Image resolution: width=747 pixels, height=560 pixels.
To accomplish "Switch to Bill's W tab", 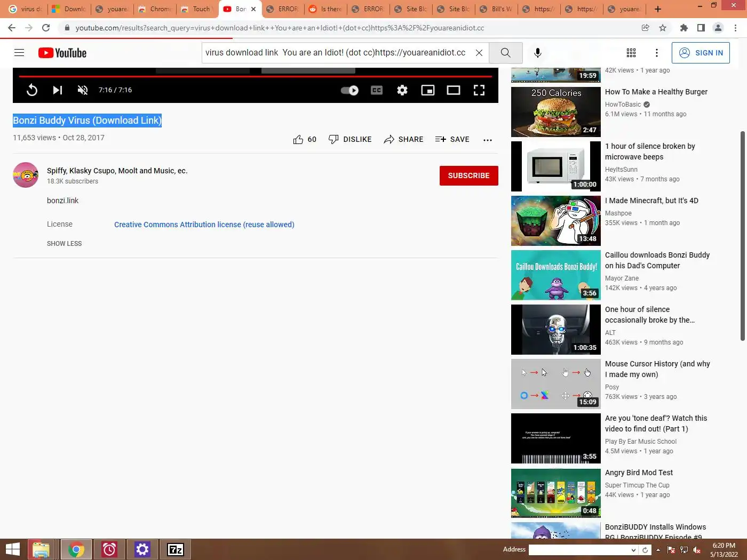I will click(x=496, y=9).
